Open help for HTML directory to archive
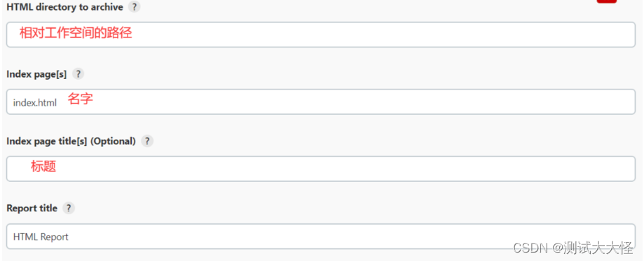The width and height of the screenshot is (644, 261). tap(134, 7)
